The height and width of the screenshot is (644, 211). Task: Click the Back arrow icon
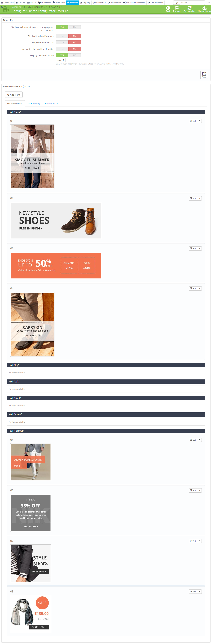click(168, 8)
